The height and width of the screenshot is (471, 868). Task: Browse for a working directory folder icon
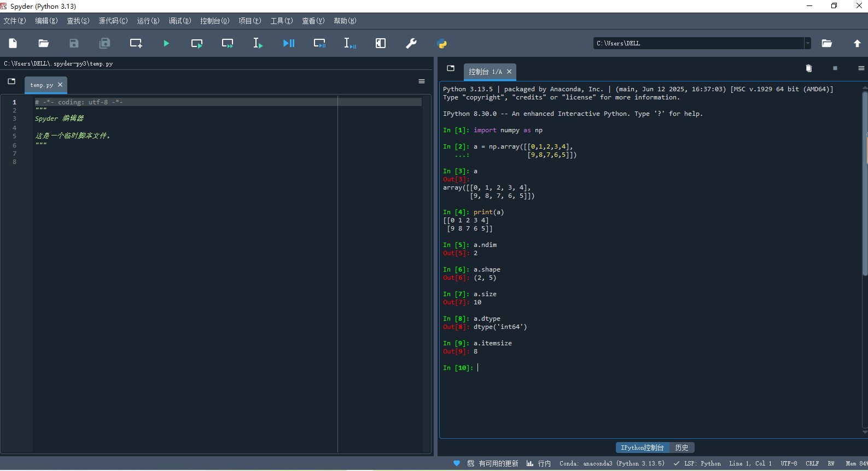[827, 43]
